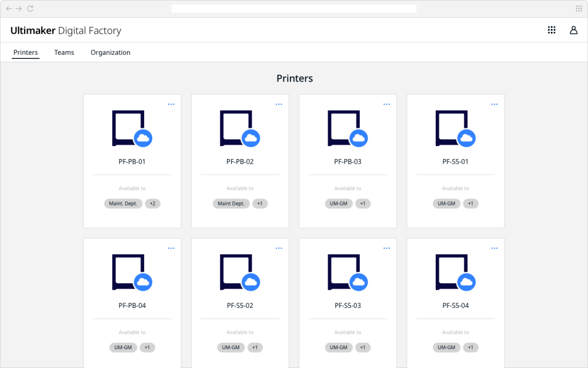Image resolution: width=588 pixels, height=368 pixels.
Task: Open the more options menu for PF-PB-02
Action: tap(279, 104)
